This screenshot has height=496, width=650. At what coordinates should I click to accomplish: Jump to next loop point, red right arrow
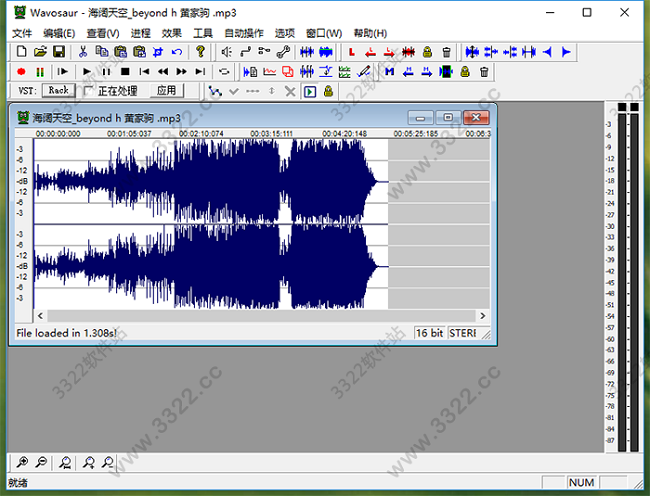tap(389, 52)
